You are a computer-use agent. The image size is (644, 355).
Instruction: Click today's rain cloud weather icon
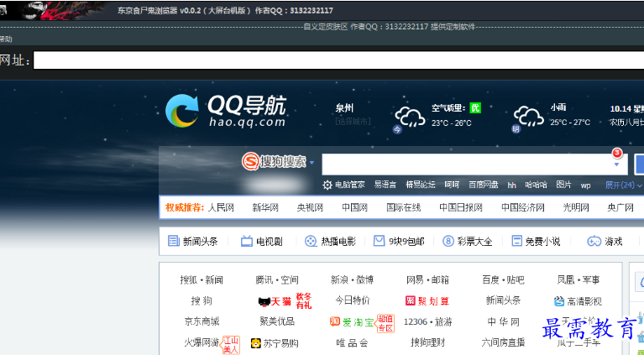(x=410, y=117)
